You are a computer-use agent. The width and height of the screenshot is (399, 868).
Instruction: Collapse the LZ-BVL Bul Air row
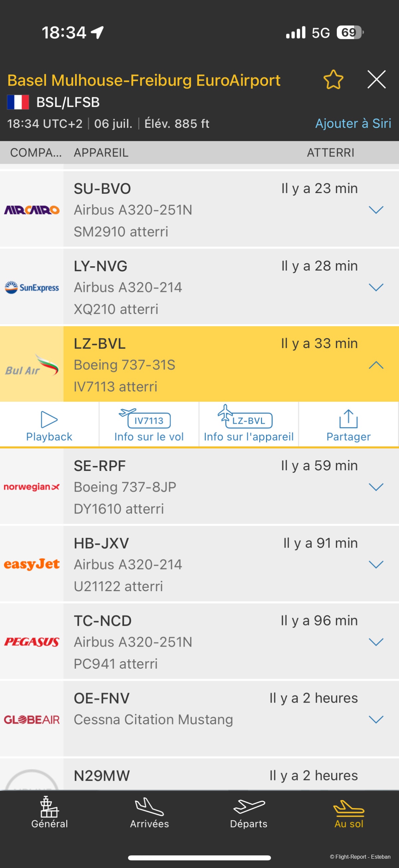[x=376, y=364]
